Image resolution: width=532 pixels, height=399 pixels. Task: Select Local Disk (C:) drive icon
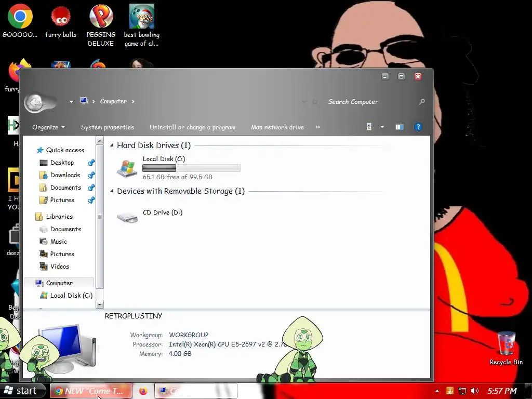(x=127, y=168)
